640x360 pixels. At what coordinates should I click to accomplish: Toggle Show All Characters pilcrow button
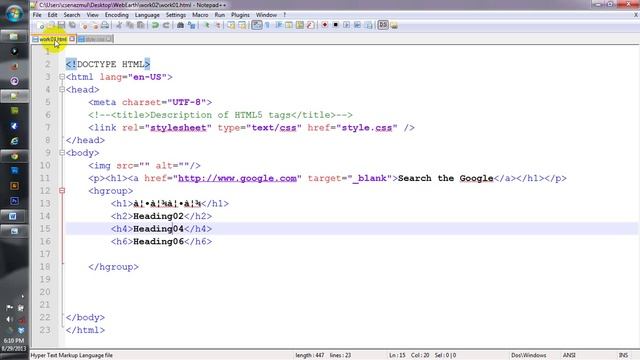click(x=268, y=25)
